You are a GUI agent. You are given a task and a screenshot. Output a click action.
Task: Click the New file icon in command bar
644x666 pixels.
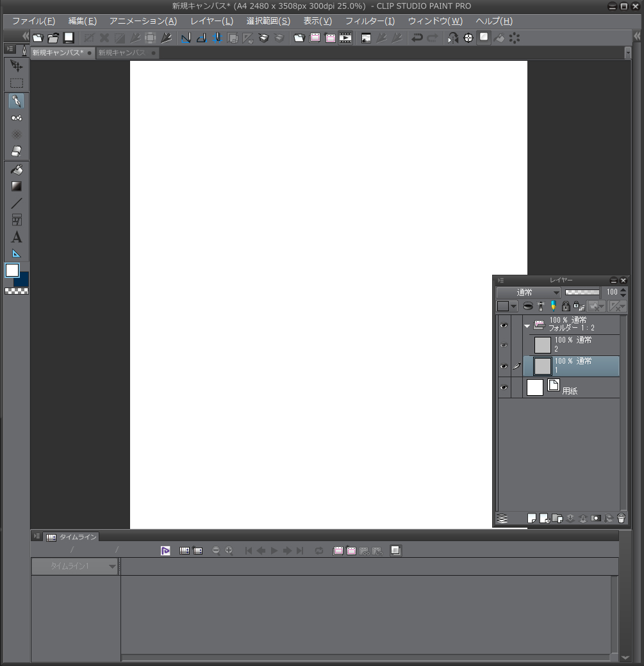tap(38, 38)
